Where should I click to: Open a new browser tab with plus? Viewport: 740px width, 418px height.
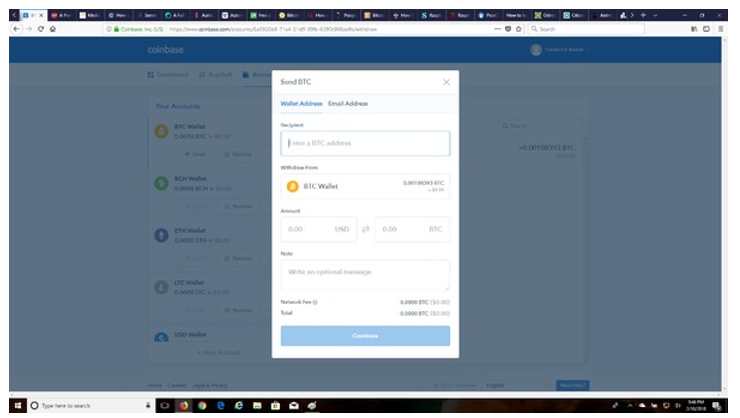click(643, 15)
